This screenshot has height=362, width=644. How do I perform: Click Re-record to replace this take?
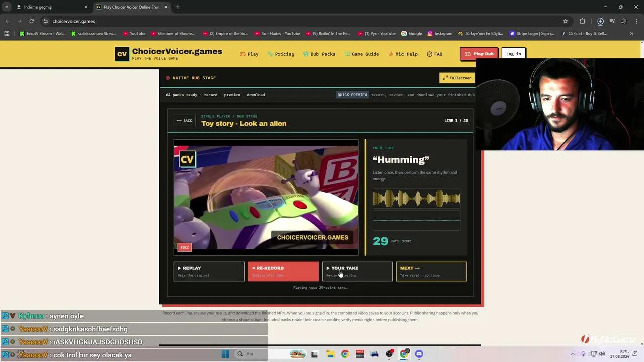click(283, 271)
